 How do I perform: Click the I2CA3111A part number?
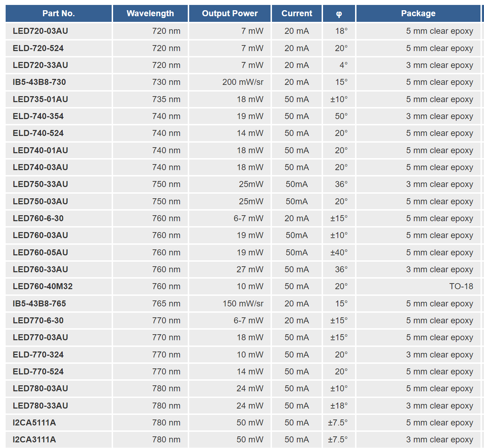pyautogui.click(x=34, y=440)
